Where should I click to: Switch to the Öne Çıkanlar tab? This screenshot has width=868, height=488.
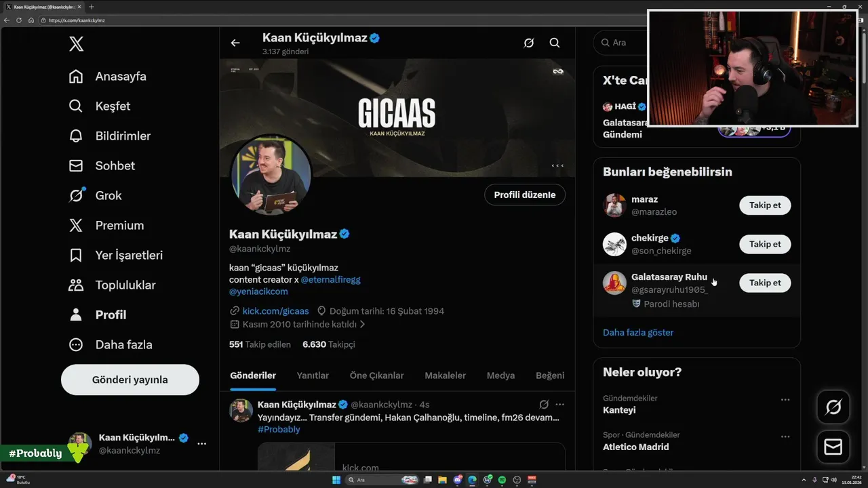pos(376,375)
